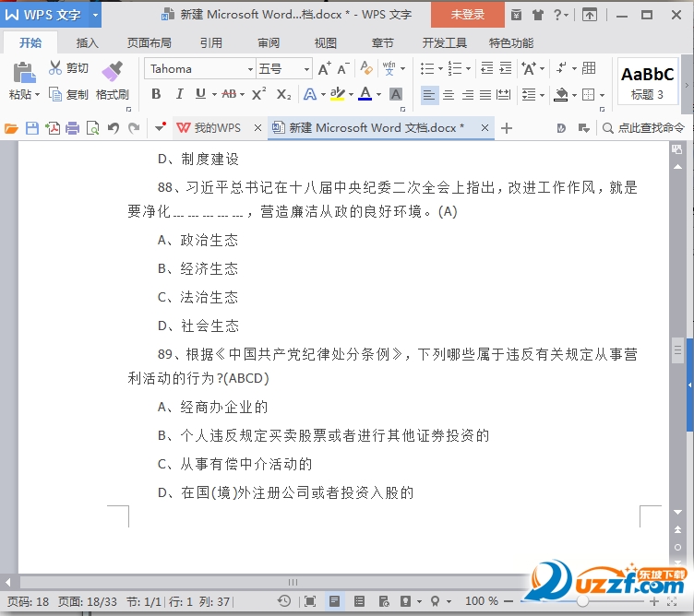The height and width of the screenshot is (616, 694).
Task: Toggle strikethrough AB formatting
Action: (x=229, y=94)
